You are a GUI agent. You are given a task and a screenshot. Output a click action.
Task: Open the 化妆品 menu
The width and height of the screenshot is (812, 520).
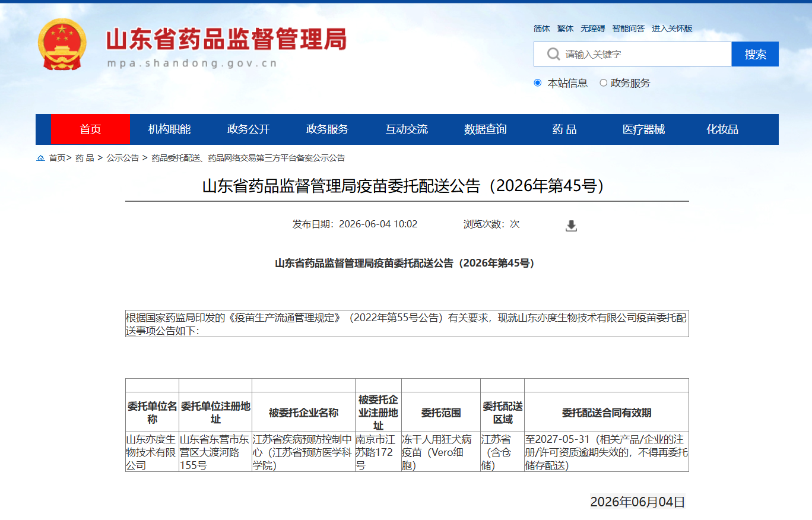click(722, 129)
